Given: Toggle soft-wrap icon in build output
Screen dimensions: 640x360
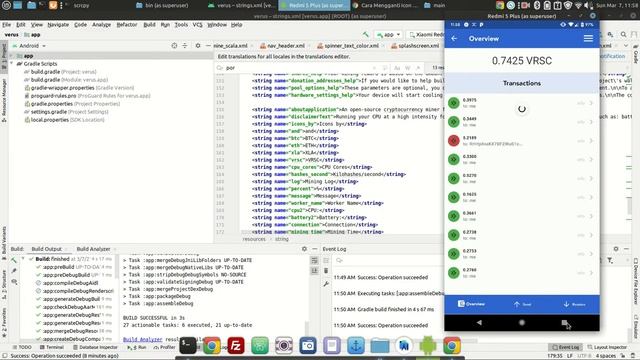Looking at the screenshot, I should tap(314, 260).
